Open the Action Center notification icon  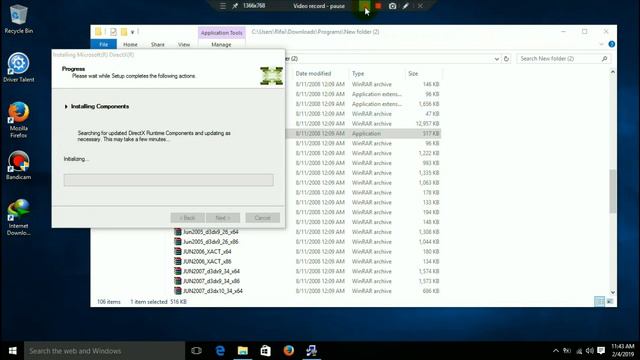[x=601, y=351]
